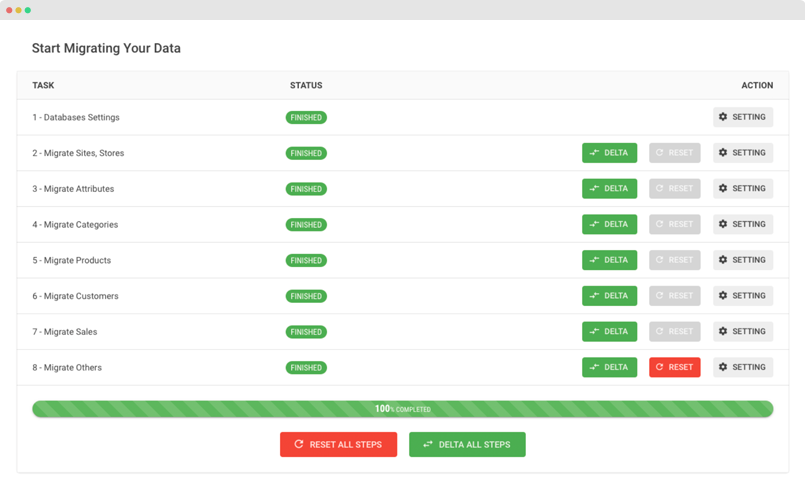Run Delta for Migrate Customers
The width and height of the screenshot is (805, 490).
point(609,296)
